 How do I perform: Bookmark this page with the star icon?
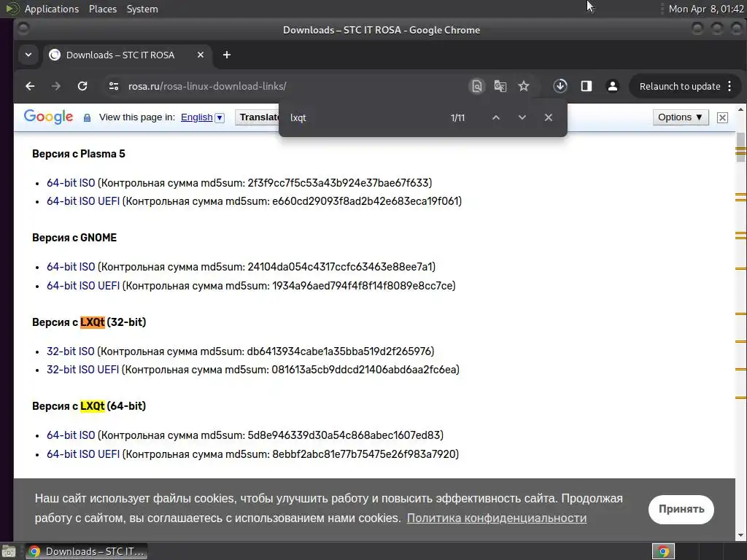click(524, 86)
